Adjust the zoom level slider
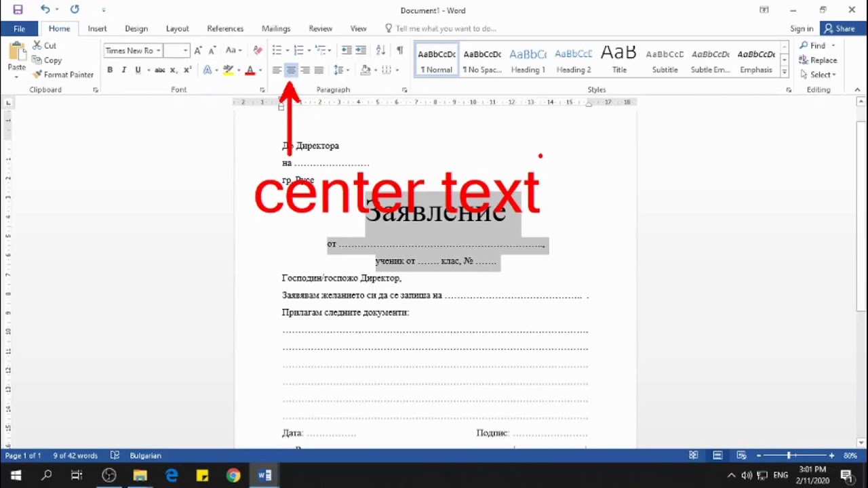This screenshot has height=488, width=868. [x=789, y=455]
